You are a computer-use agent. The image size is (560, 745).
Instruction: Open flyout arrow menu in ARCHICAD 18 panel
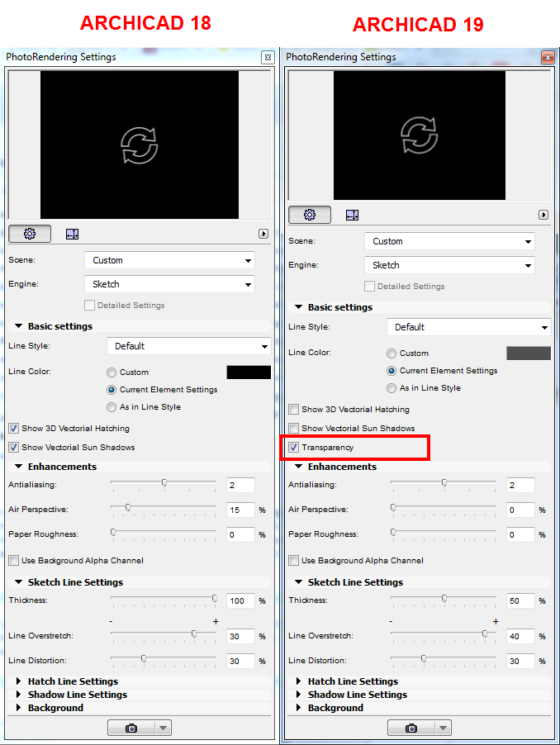click(x=263, y=234)
